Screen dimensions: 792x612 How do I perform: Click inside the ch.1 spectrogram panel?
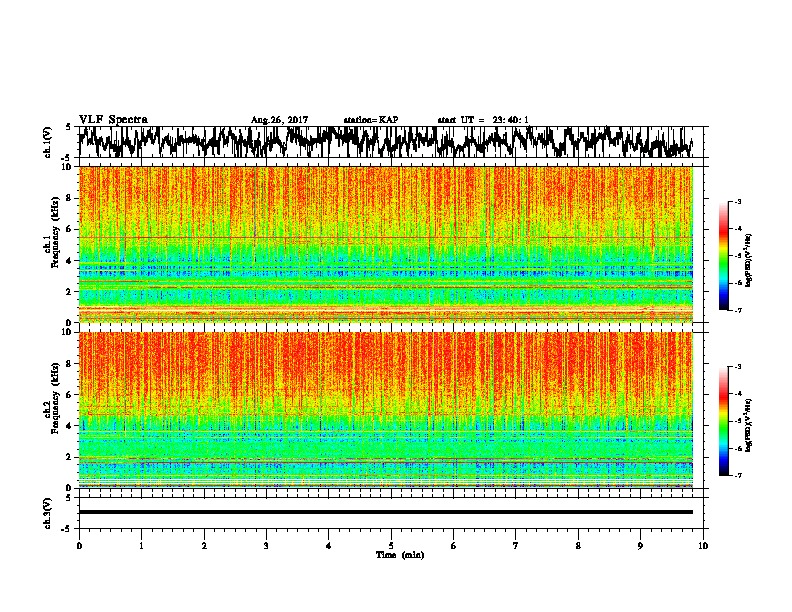click(x=386, y=244)
